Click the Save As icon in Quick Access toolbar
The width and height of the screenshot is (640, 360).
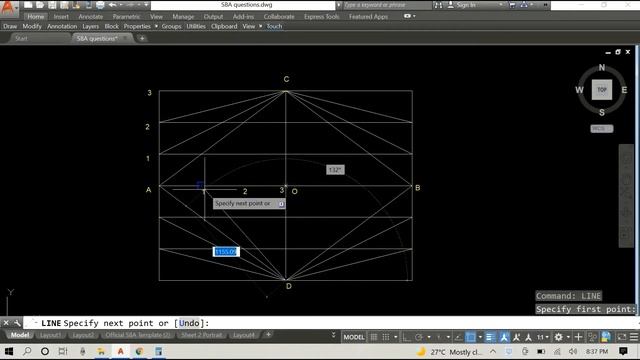pos(64,5)
